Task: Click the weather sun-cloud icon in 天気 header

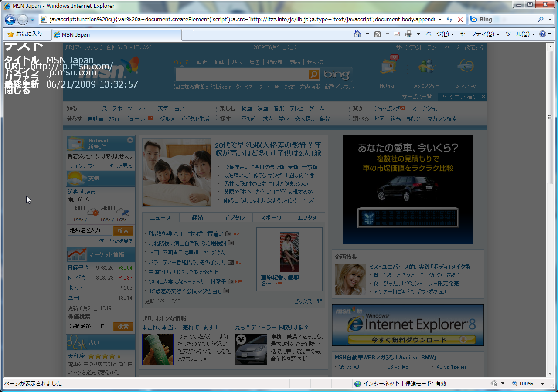Action: click(76, 178)
